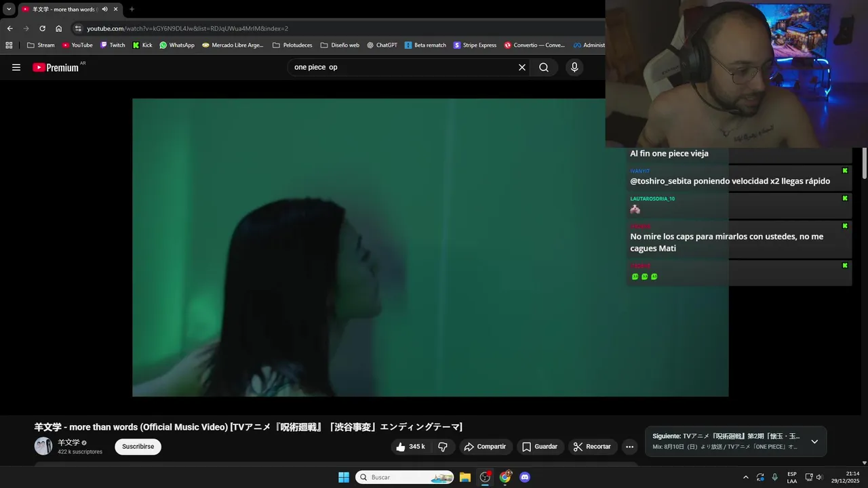
Task: Open the 羊文学 channel avatar
Action: pyautogui.click(x=43, y=446)
